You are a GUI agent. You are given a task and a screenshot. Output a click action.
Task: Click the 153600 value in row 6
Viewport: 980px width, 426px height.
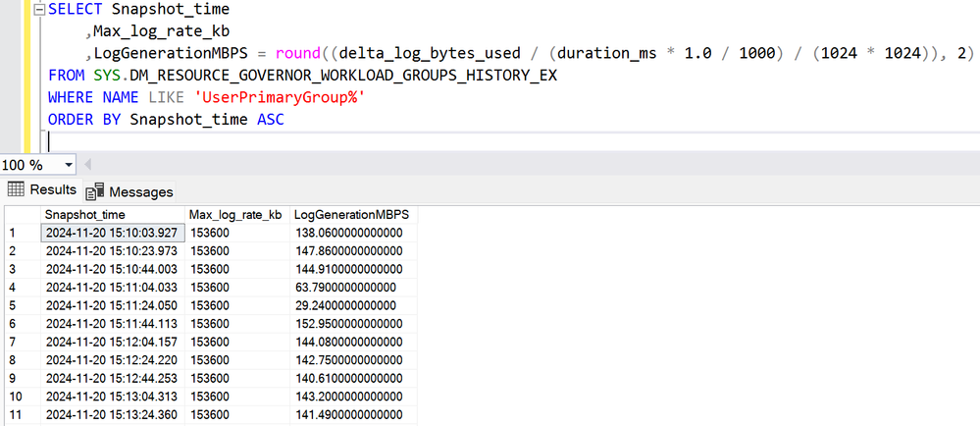point(237,323)
